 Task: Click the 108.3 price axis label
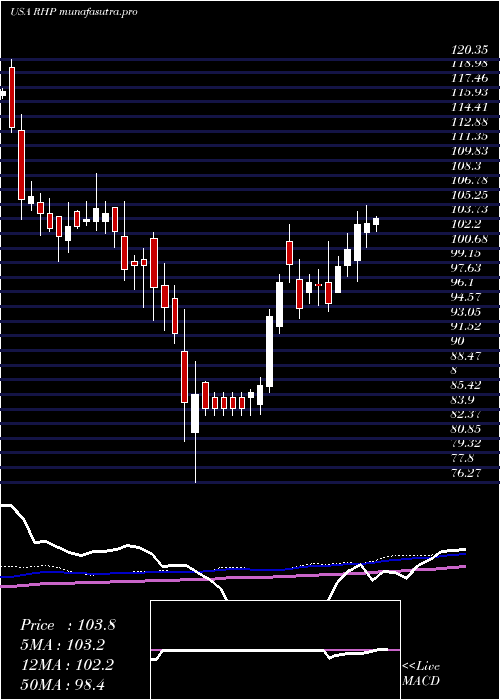[467, 166]
